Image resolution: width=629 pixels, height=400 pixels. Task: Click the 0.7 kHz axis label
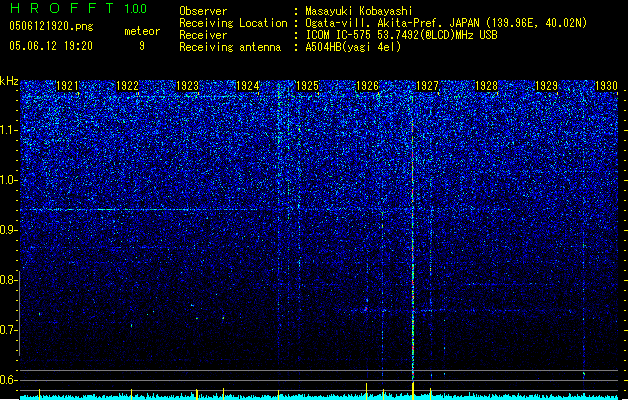coord(8,330)
